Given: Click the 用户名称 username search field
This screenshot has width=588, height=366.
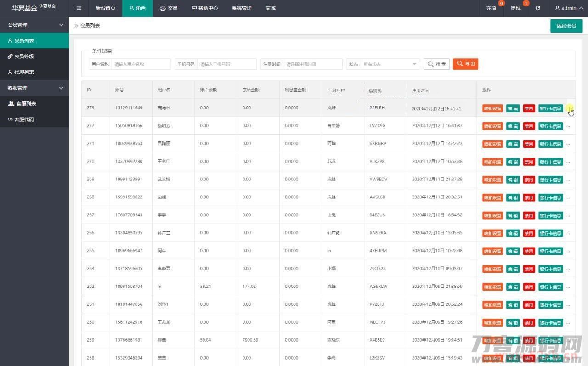Looking at the screenshot, I should tap(141, 64).
